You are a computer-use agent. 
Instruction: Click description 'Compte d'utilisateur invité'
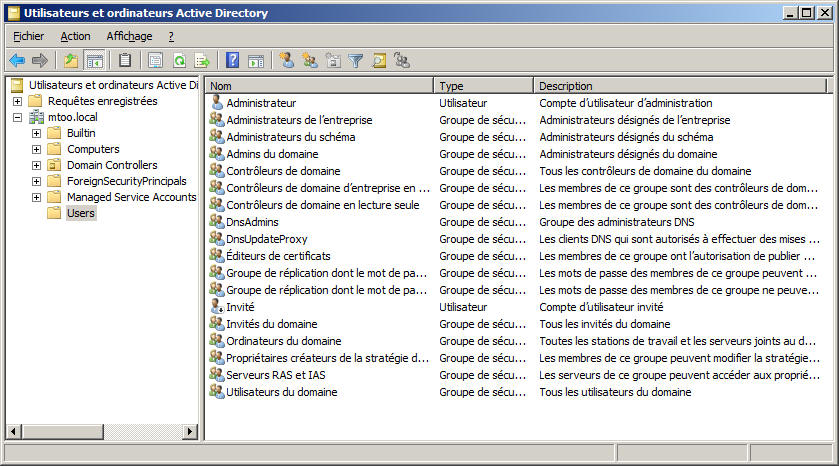pyautogui.click(x=601, y=307)
